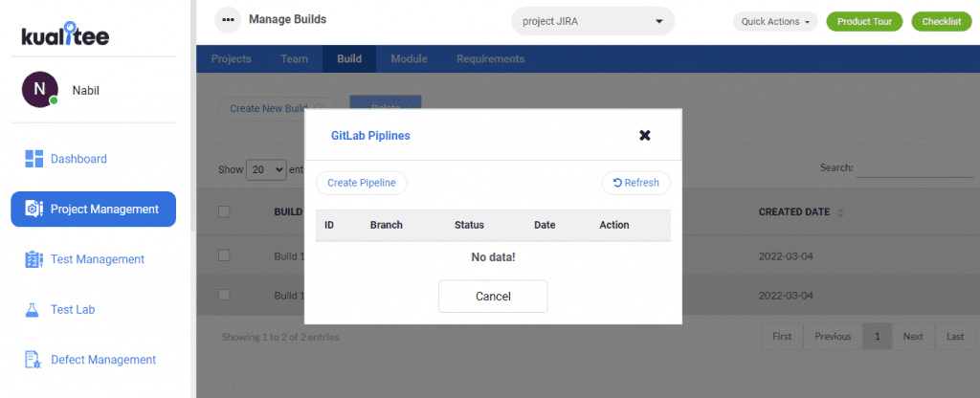The height and width of the screenshot is (398, 980).
Task: Open the three-dot menu beside Manage Builds
Action: click(228, 20)
